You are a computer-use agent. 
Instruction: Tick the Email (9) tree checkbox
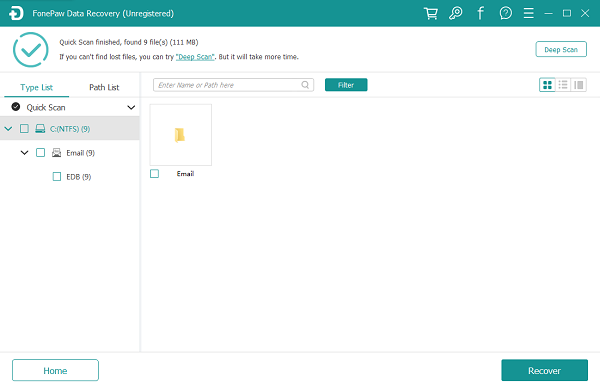point(40,153)
